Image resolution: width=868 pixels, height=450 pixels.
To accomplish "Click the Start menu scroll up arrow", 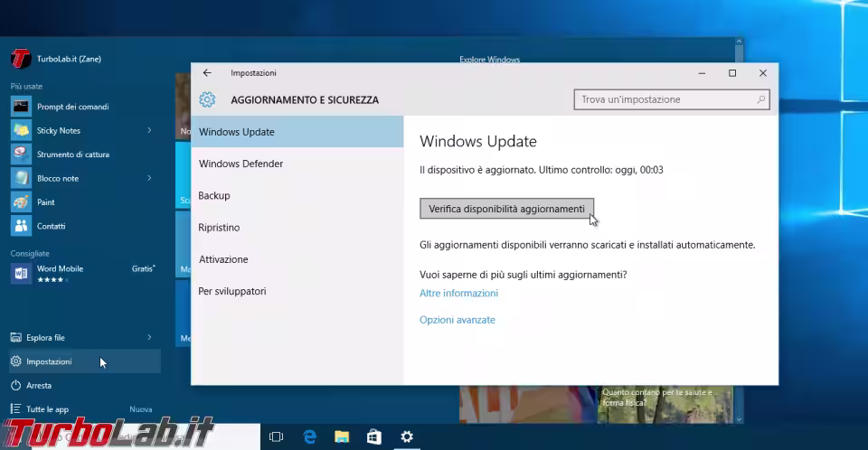I will coord(739,42).
